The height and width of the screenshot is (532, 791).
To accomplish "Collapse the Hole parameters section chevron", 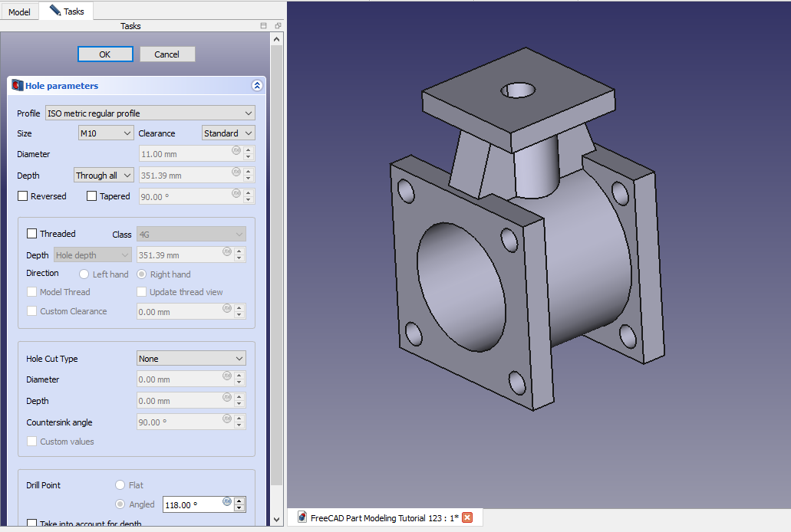I will pos(256,86).
